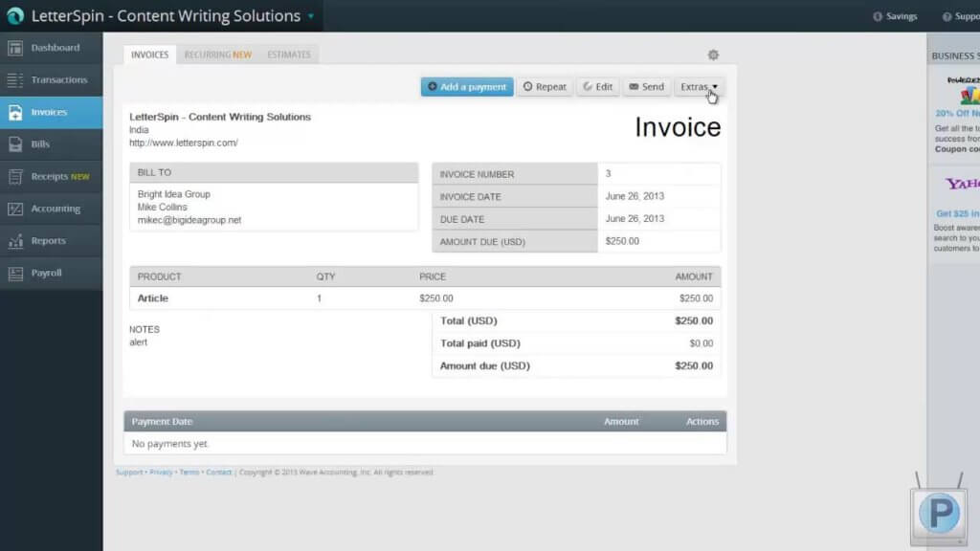Switch to the INVOICES tab
The height and width of the screenshot is (551, 980).
click(149, 55)
